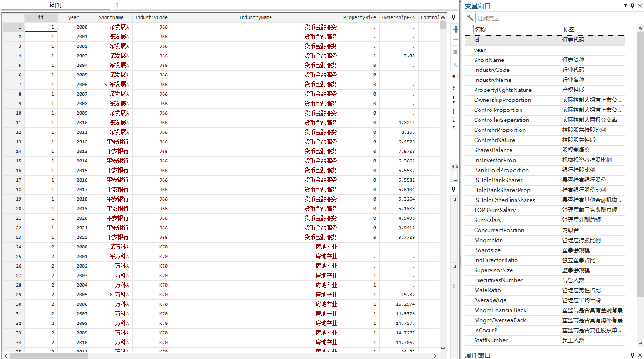The image size is (644, 359).
Task: Click the scroll-up arrow of the data grid
Action: click(x=443, y=17)
